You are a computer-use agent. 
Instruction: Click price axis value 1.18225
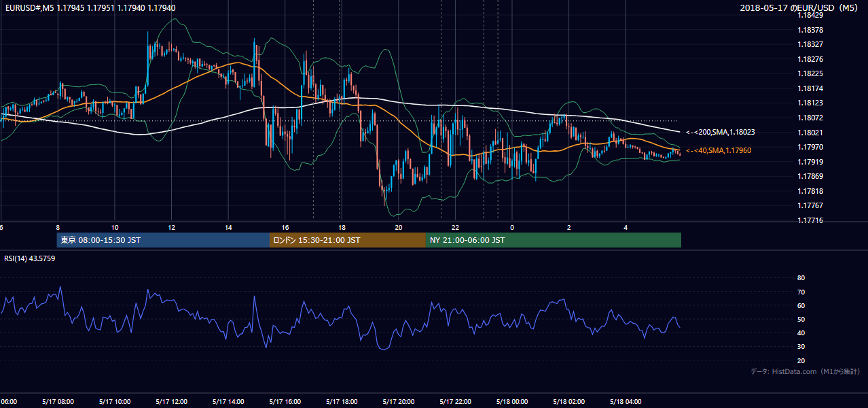pos(811,73)
